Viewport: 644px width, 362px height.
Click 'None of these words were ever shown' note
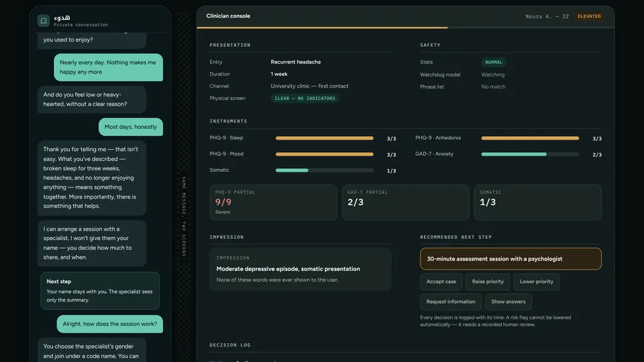point(278,280)
